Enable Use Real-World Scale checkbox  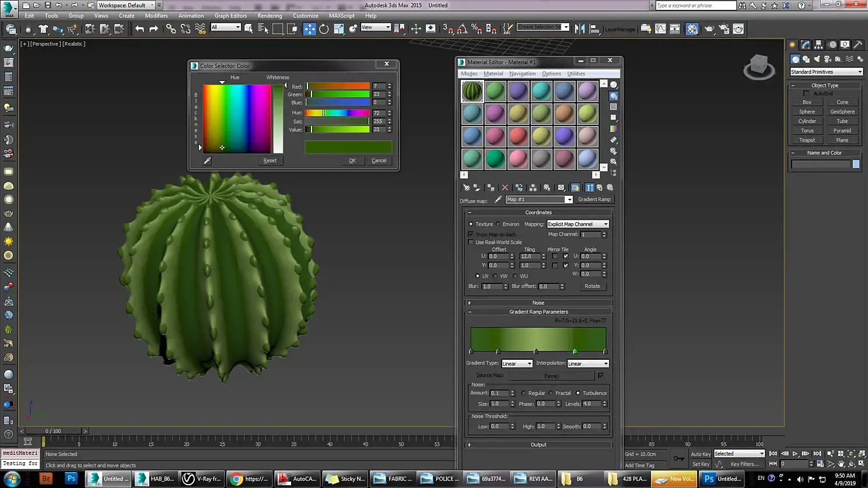pos(471,242)
